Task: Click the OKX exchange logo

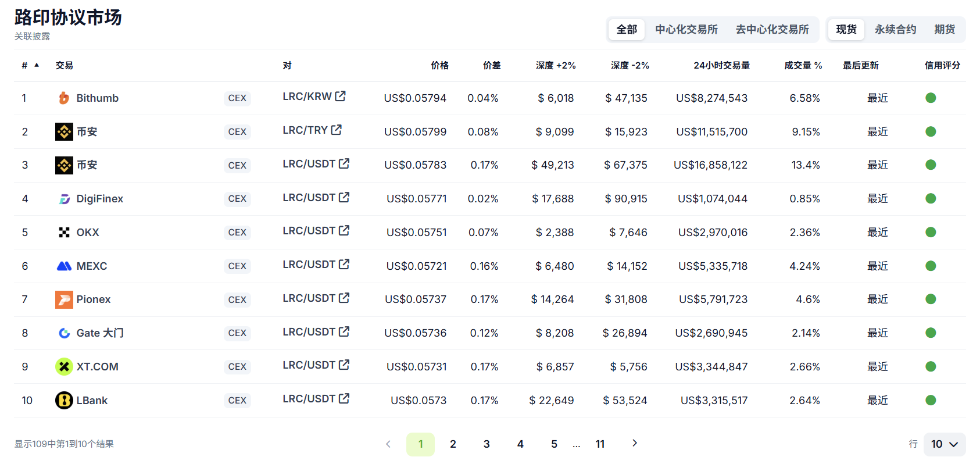Action: (64, 233)
